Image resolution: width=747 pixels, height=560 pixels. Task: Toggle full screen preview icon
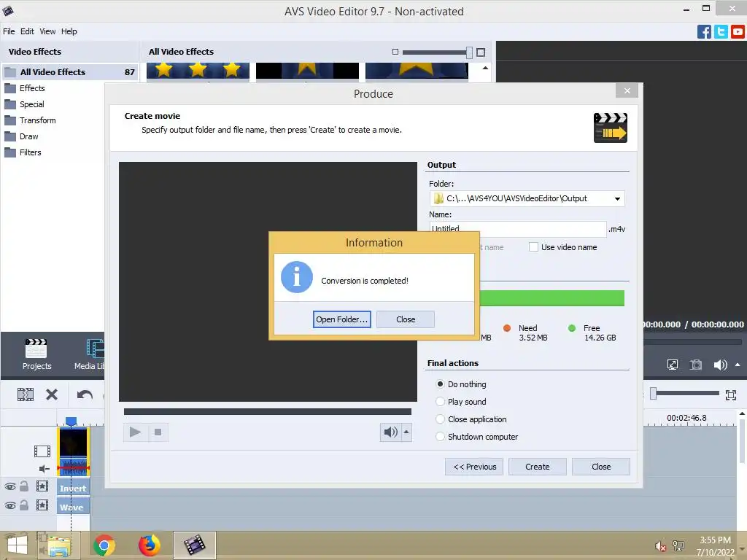672,365
